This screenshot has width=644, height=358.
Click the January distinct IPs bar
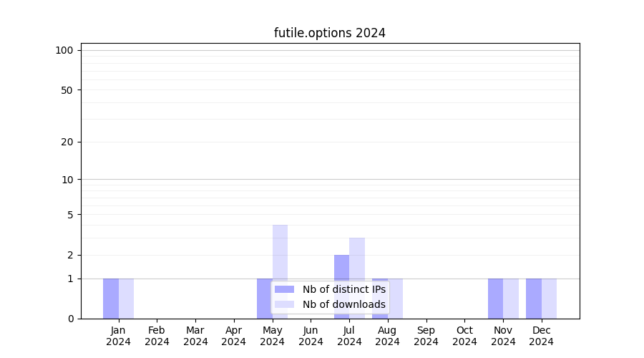point(111,299)
